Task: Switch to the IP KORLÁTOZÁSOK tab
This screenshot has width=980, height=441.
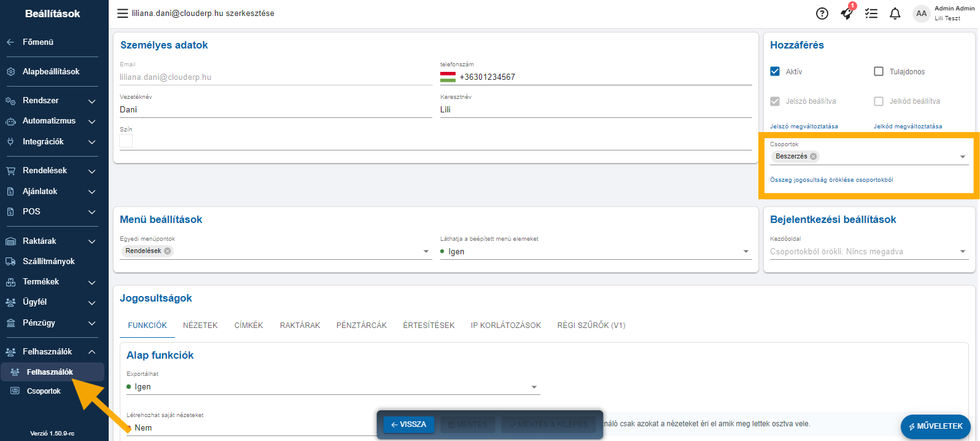Action: (506, 326)
